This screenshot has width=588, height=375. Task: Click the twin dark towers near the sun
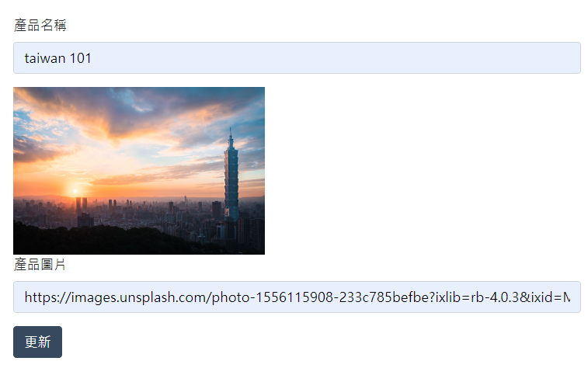(82, 205)
